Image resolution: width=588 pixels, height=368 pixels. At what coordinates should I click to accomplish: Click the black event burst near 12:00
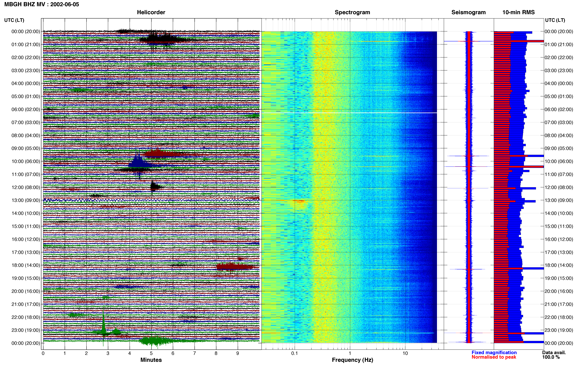pyautogui.click(x=155, y=187)
